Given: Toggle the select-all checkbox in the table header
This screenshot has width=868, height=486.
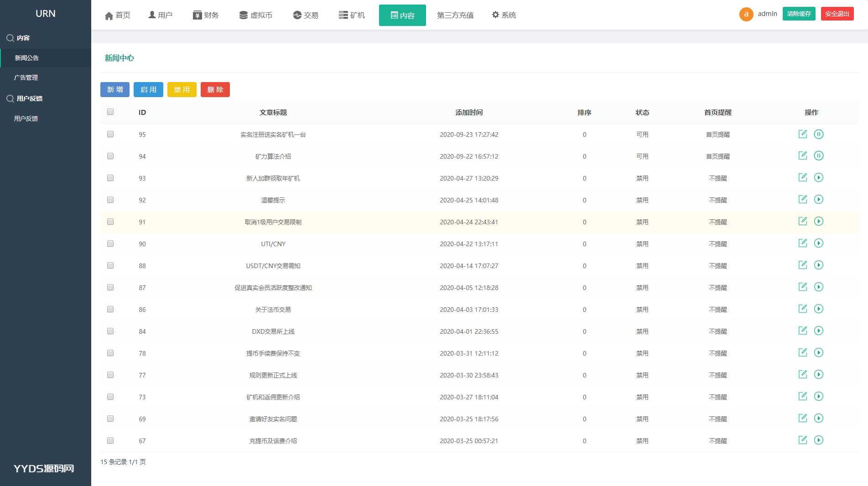Looking at the screenshot, I should 110,112.
